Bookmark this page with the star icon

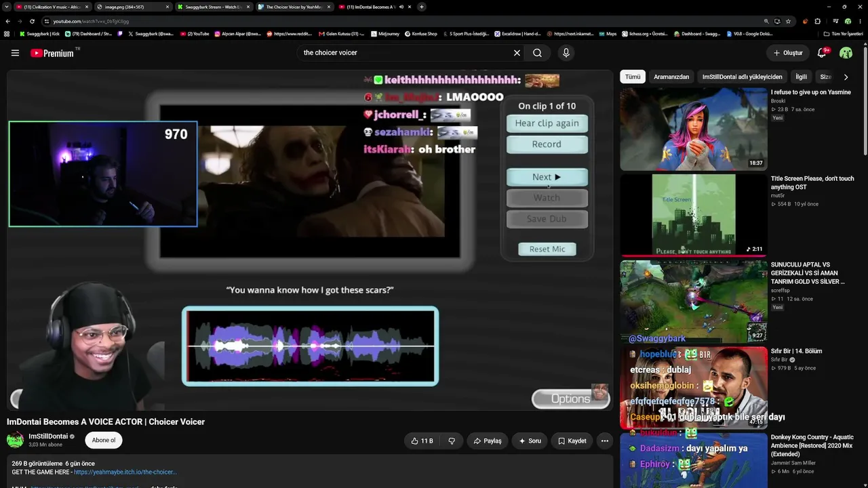788,21
